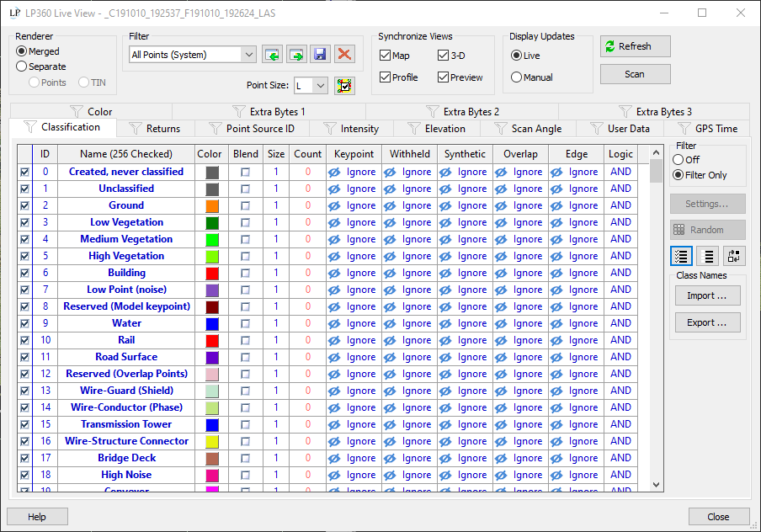761x532 pixels.
Task: Click the check-all classes list icon
Action: [x=681, y=256]
